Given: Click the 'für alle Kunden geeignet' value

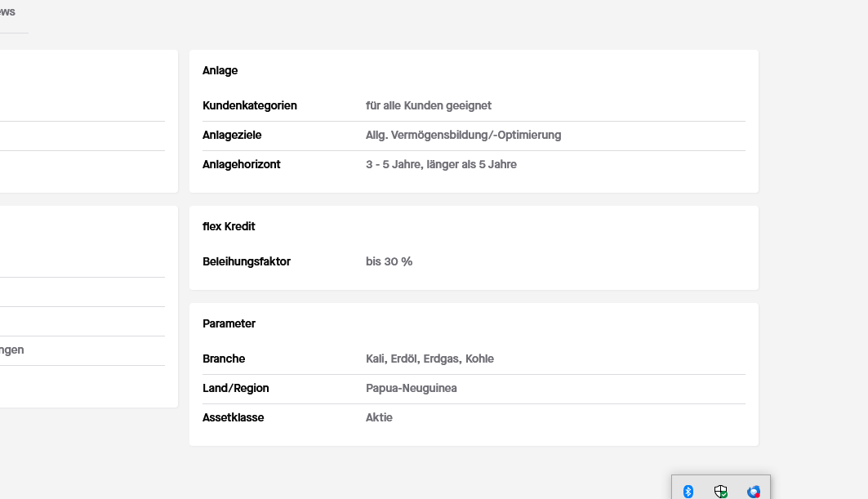Looking at the screenshot, I should [x=429, y=105].
